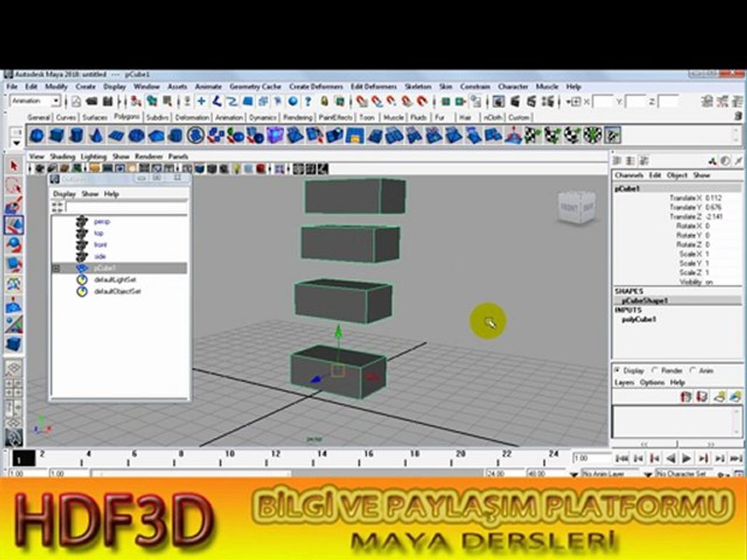Click the Render current frame icon
This screenshot has height=560, width=747.
515,101
